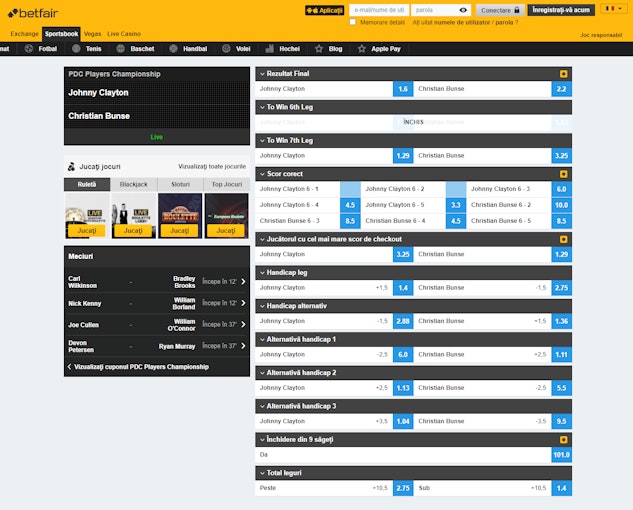
Task: Click the Baschet basketball icon
Action: pyautogui.click(x=120, y=49)
